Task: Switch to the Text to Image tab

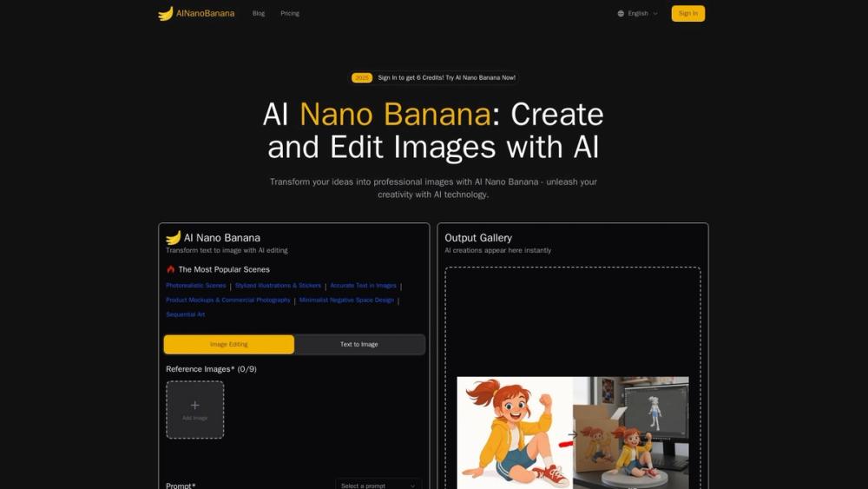Action: coord(359,345)
